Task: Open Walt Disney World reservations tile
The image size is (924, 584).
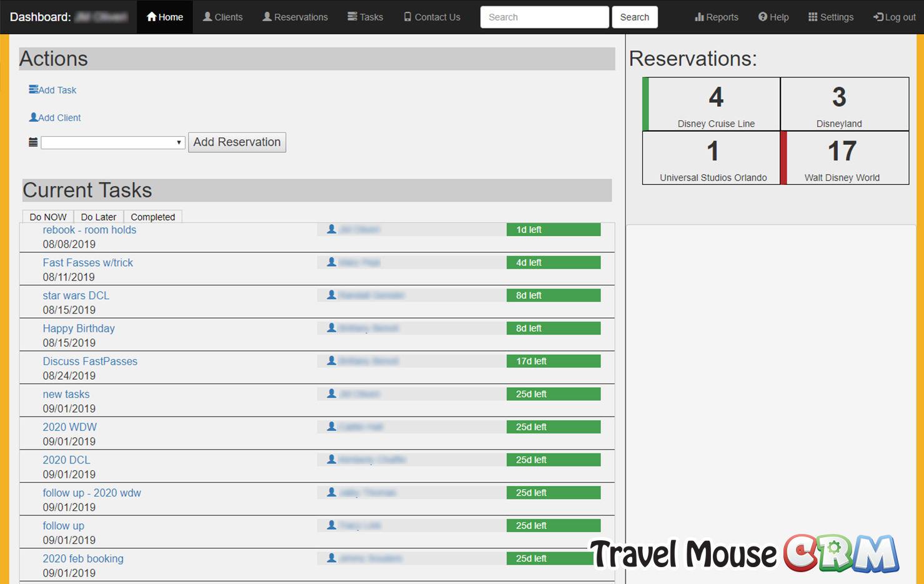Action: pos(845,158)
